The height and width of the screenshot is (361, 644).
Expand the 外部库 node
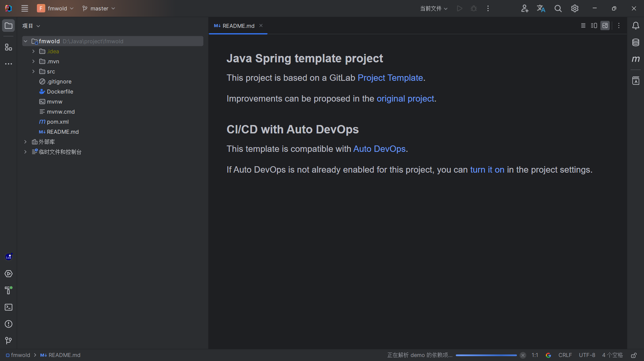25,142
